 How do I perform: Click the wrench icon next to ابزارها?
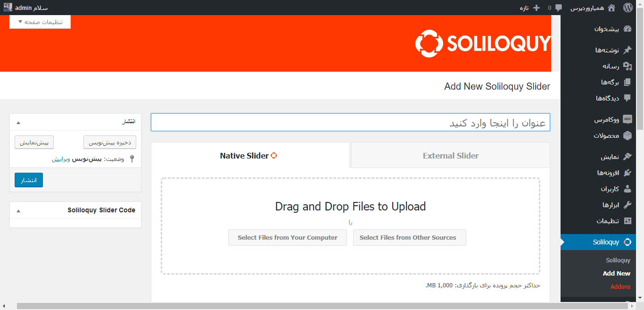point(627,205)
